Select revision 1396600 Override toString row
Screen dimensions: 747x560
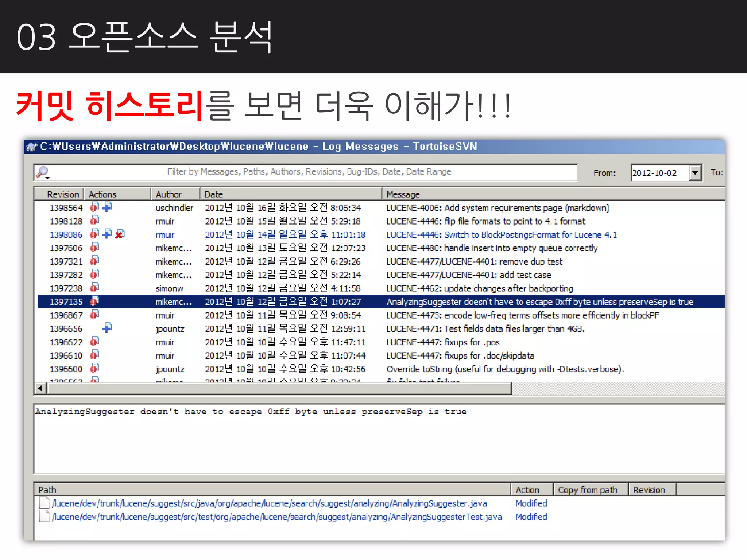click(x=381, y=369)
